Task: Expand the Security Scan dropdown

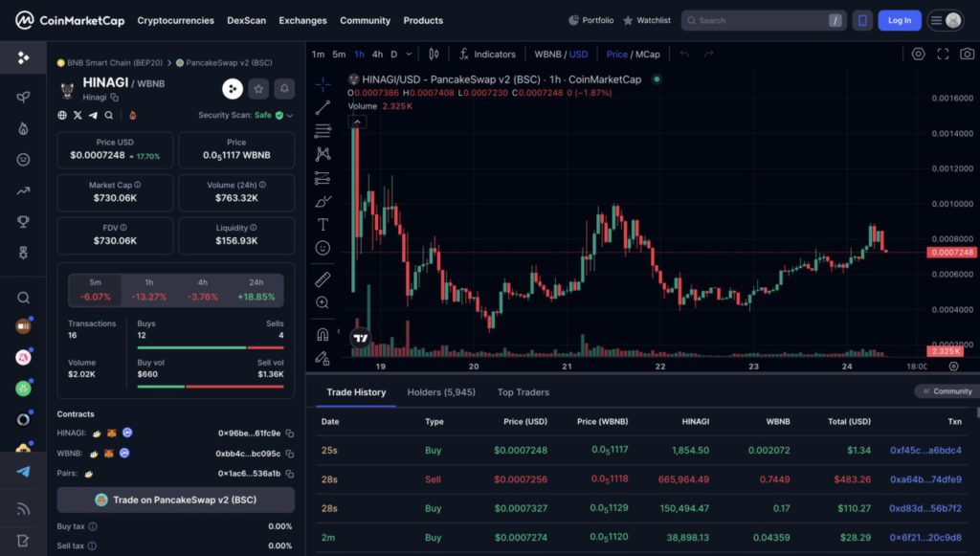Action: (290, 115)
